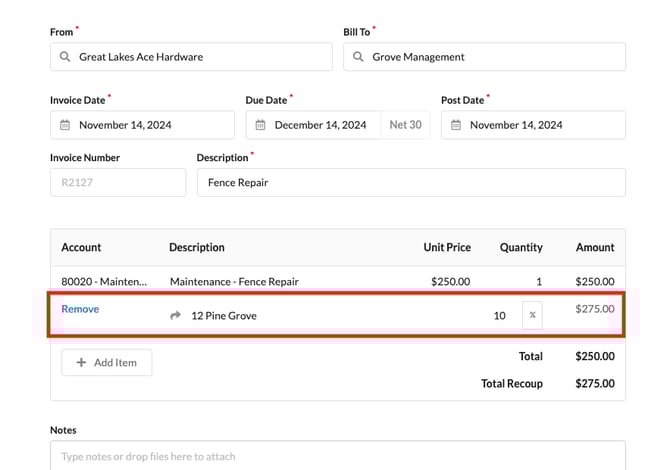
Task: Open the Post Date calendar icon
Action: 456,126
